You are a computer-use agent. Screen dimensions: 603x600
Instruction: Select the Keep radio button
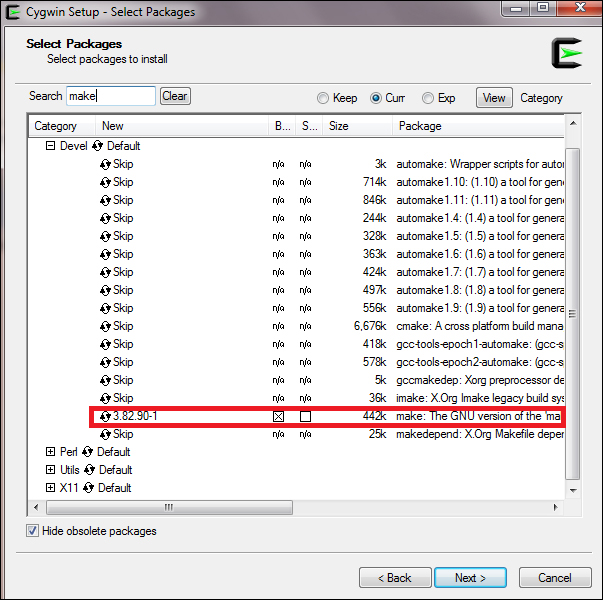[x=323, y=98]
